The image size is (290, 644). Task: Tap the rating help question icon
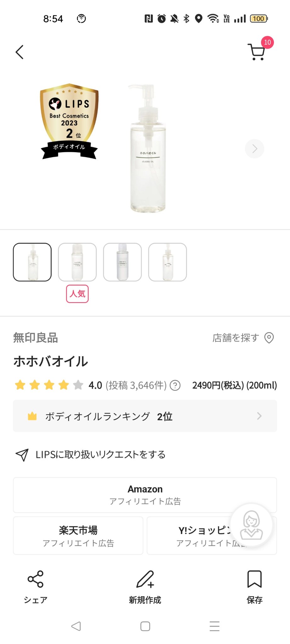[175, 385]
